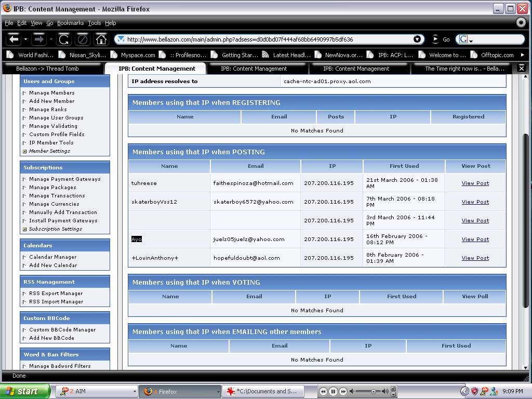Pause playback in the taskbar media player

[x=333, y=391]
